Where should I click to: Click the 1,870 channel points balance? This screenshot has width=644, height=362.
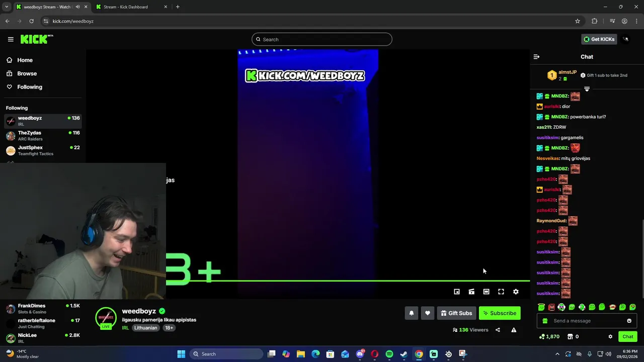[x=549, y=336]
